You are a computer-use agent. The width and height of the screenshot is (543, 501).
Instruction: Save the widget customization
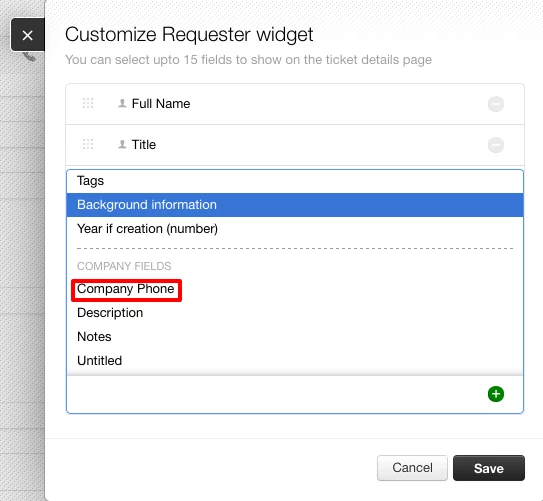[489, 468]
